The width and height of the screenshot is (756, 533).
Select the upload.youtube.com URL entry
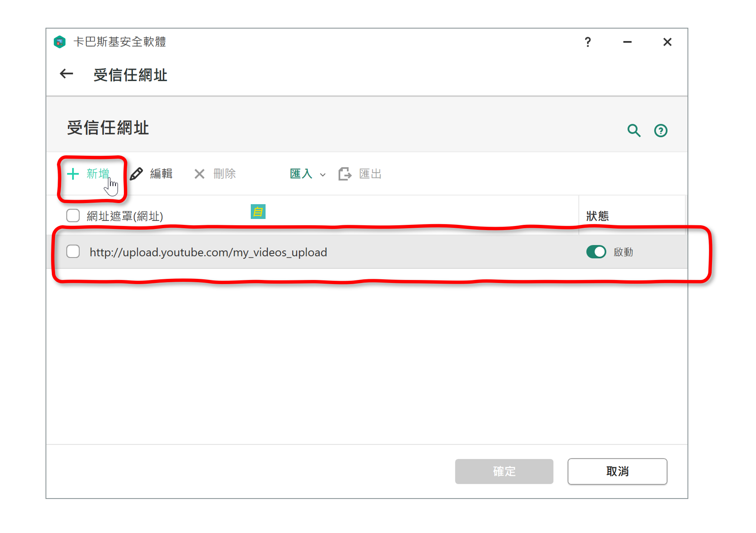click(x=208, y=252)
